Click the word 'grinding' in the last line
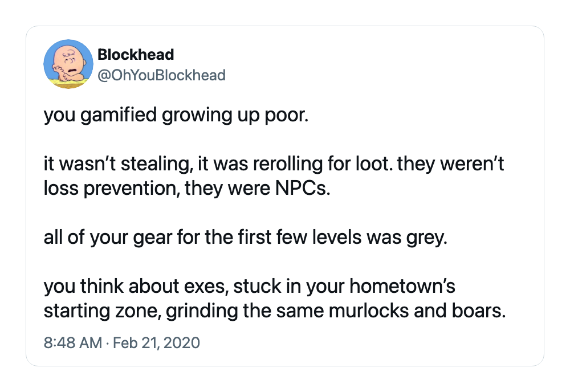Viewport: 570px width, 392px height. (202, 311)
